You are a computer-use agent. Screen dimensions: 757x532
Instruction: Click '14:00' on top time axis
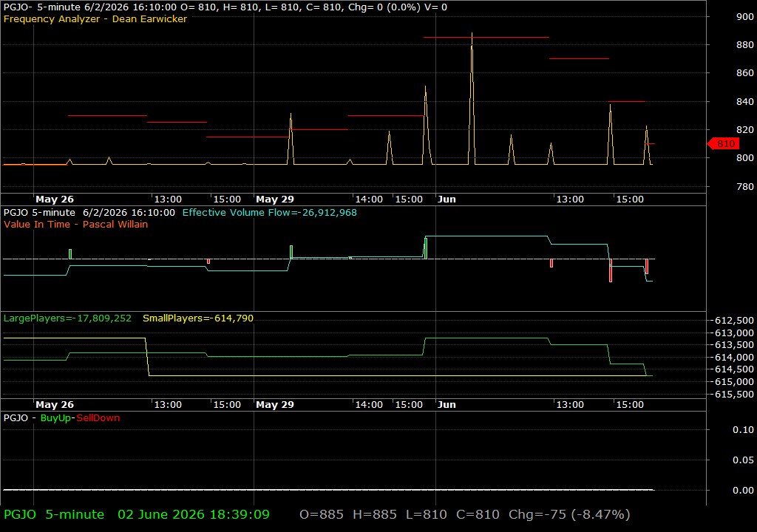[369, 199]
